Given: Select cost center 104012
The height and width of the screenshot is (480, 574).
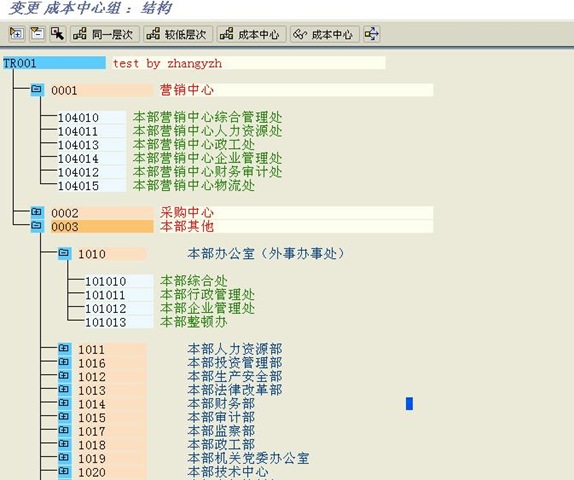Looking at the screenshot, I should coord(92,172).
